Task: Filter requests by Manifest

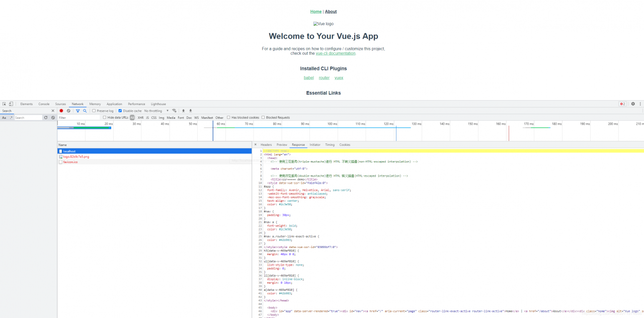Action: [x=207, y=117]
